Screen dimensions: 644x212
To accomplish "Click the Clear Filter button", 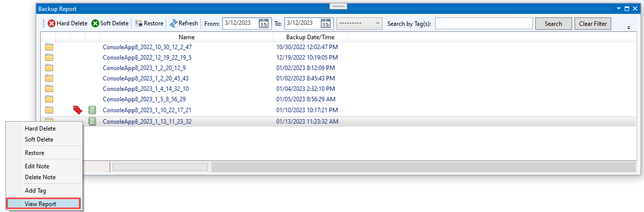I will pyautogui.click(x=593, y=23).
